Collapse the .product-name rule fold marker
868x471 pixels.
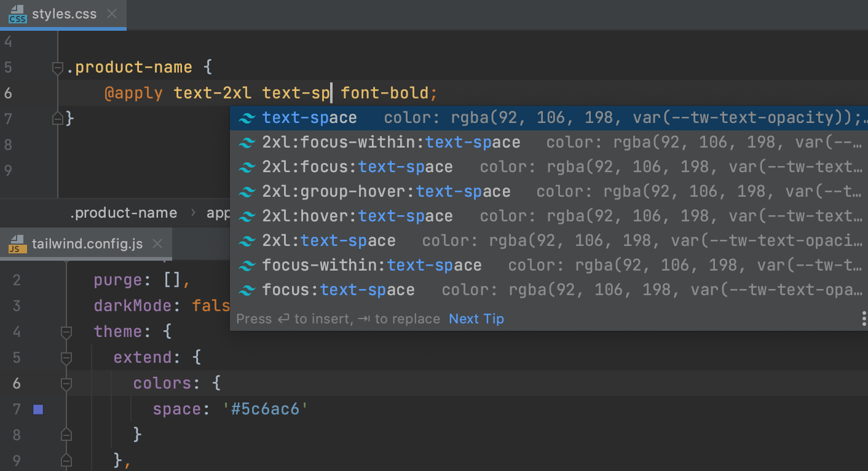[58, 68]
